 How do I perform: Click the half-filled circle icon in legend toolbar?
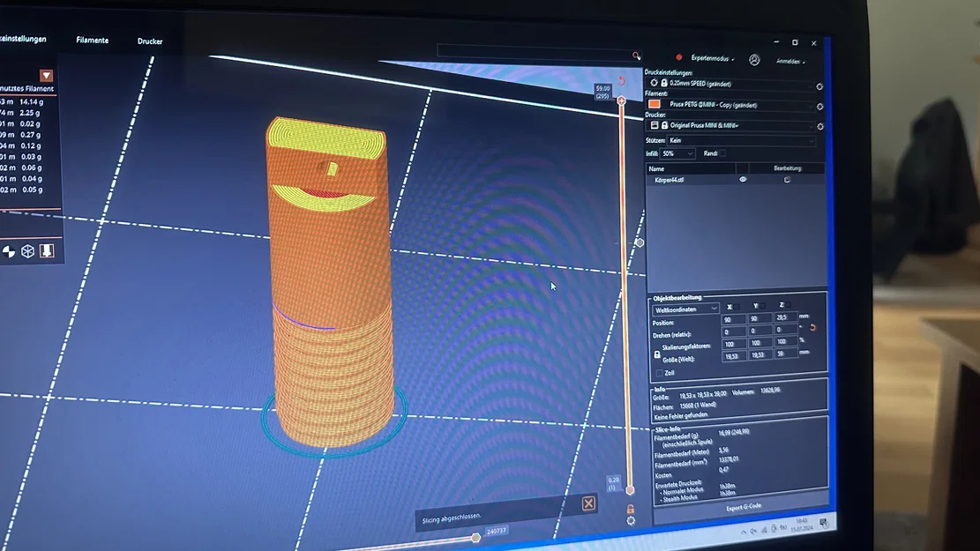point(8,251)
